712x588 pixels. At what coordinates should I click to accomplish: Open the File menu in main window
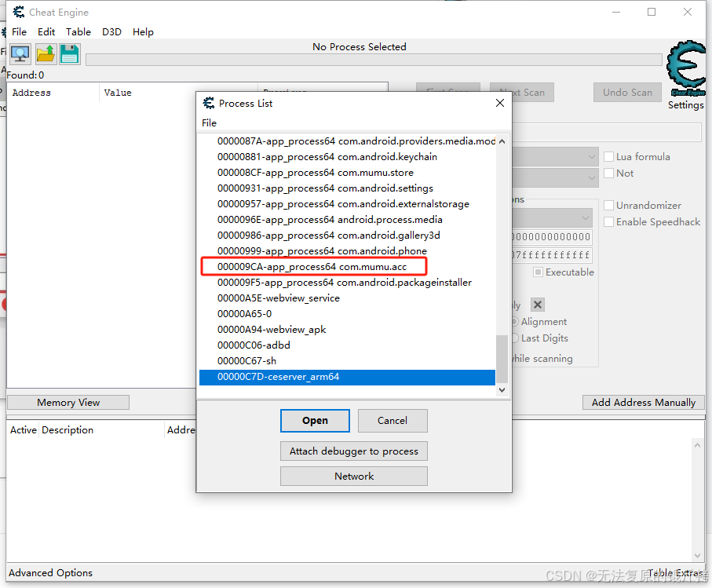tap(19, 31)
